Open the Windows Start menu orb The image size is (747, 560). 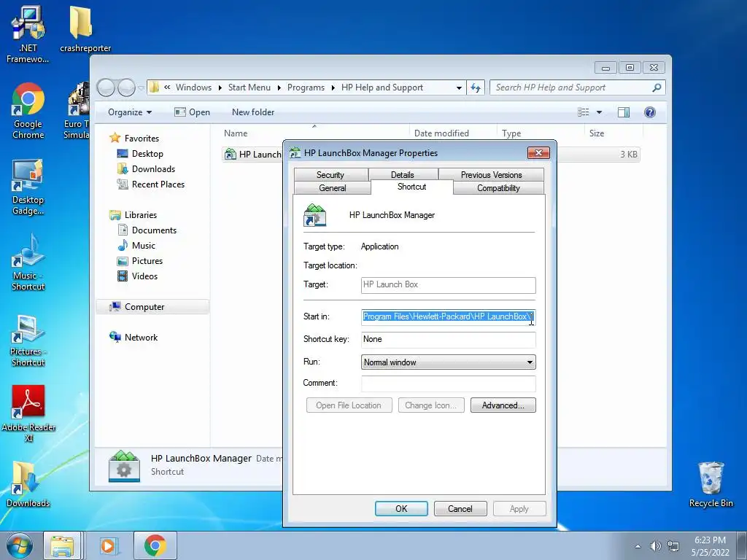(x=19, y=545)
